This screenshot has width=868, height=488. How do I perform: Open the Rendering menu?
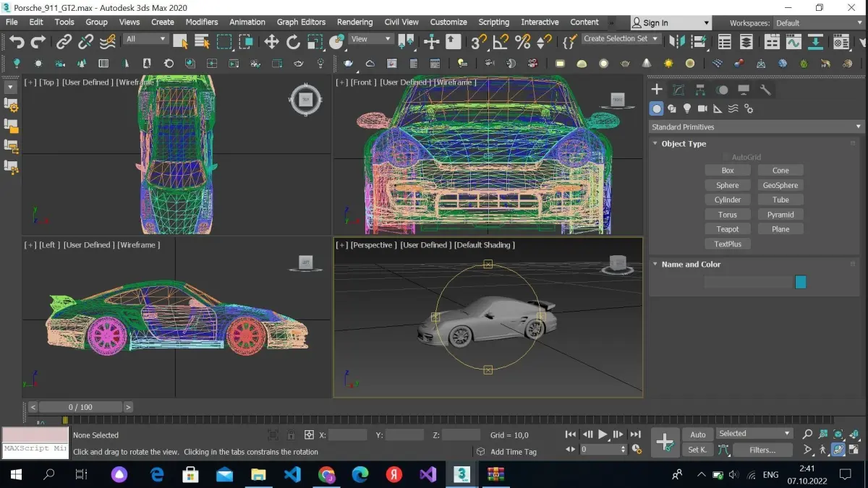(355, 22)
